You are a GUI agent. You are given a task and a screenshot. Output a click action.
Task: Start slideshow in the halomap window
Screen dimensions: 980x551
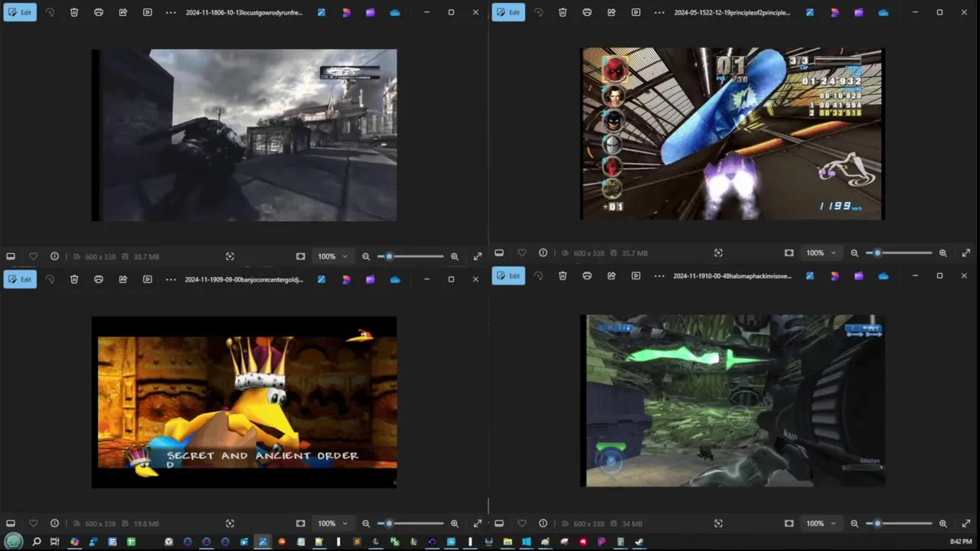click(x=636, y=275)
